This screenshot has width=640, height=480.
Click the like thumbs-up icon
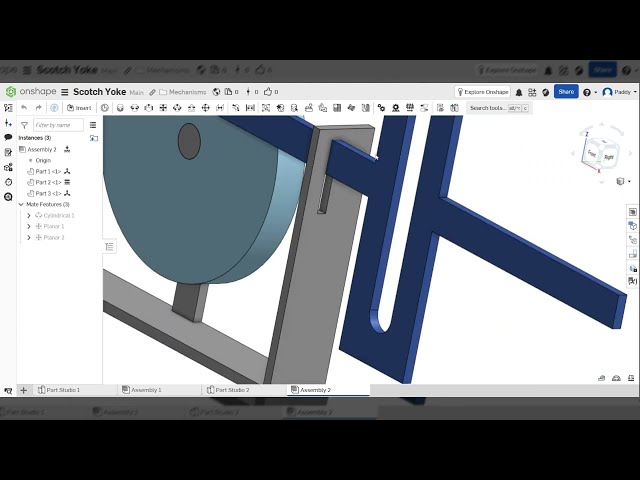click(268, 92)
